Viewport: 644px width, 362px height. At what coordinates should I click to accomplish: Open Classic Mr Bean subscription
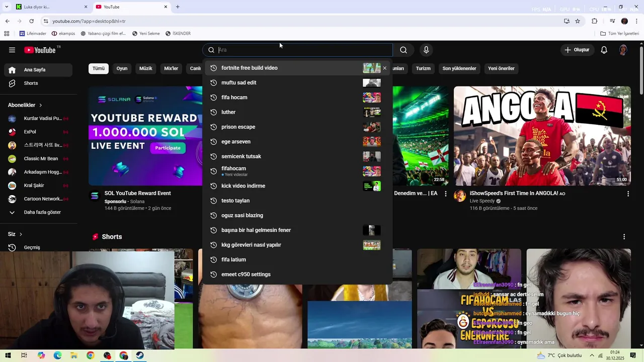pos(38,158)
